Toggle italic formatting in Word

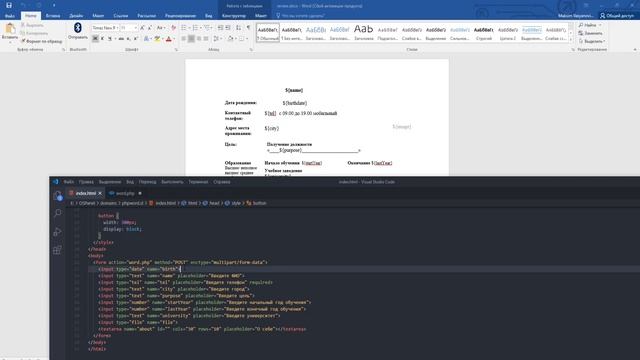[x=102, y=38]
